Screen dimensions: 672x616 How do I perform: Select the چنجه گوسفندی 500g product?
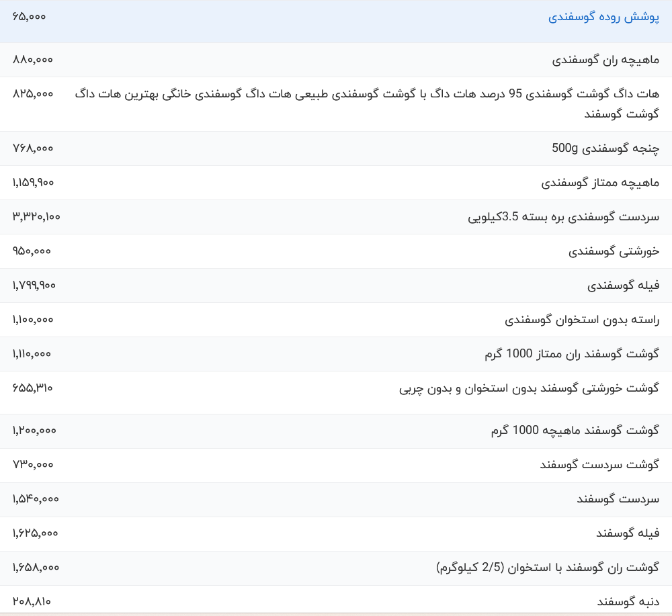point(605,148)
